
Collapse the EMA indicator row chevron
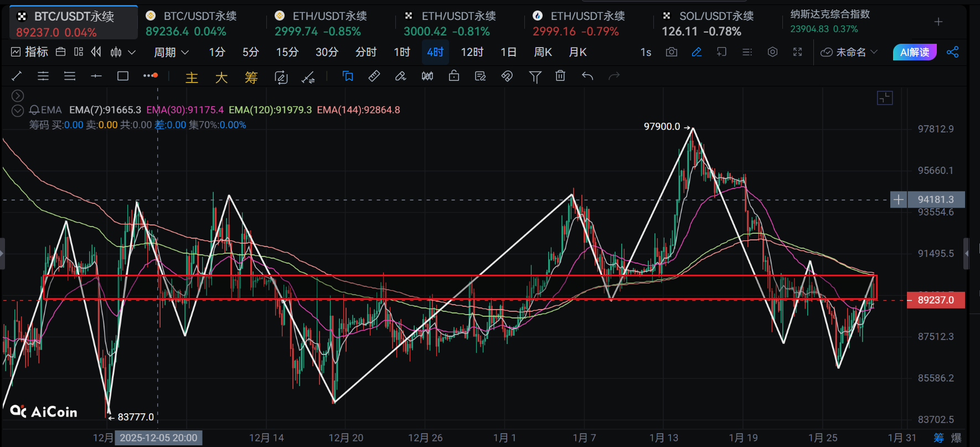point(18,110)
